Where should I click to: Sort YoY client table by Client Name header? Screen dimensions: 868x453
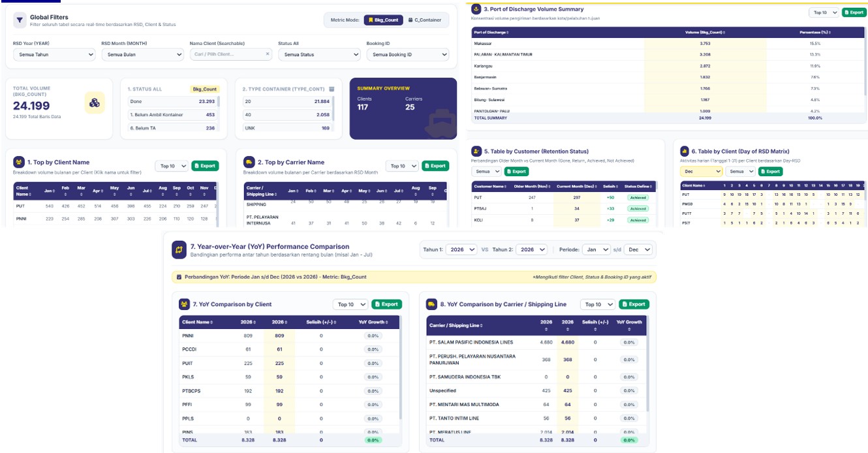197,322
